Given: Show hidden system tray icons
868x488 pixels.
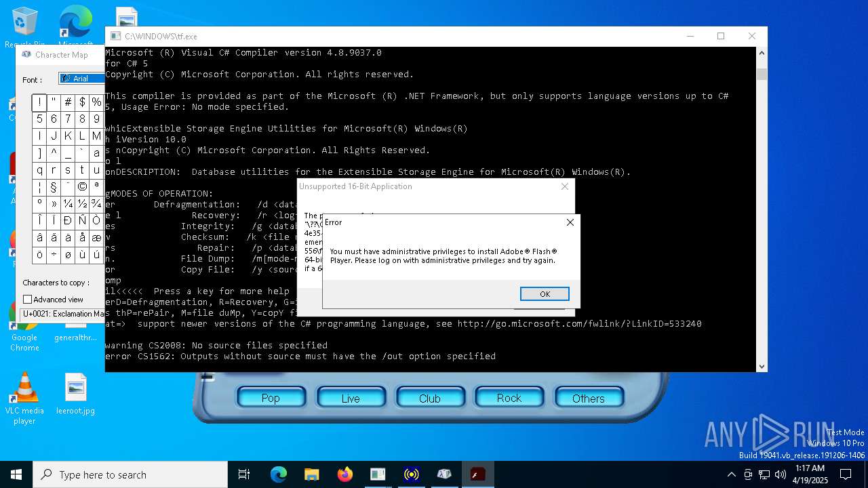Looking at the screenshot, I should tap(731, 474).
